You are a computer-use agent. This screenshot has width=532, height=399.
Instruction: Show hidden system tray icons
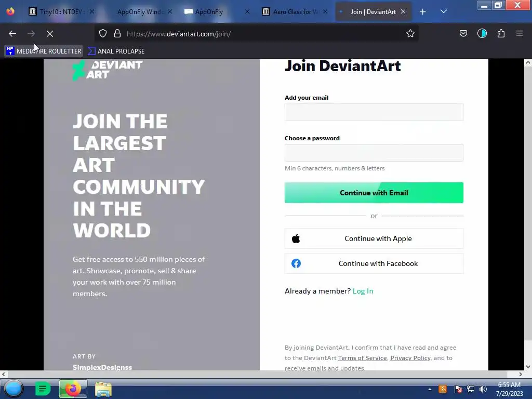430,390
